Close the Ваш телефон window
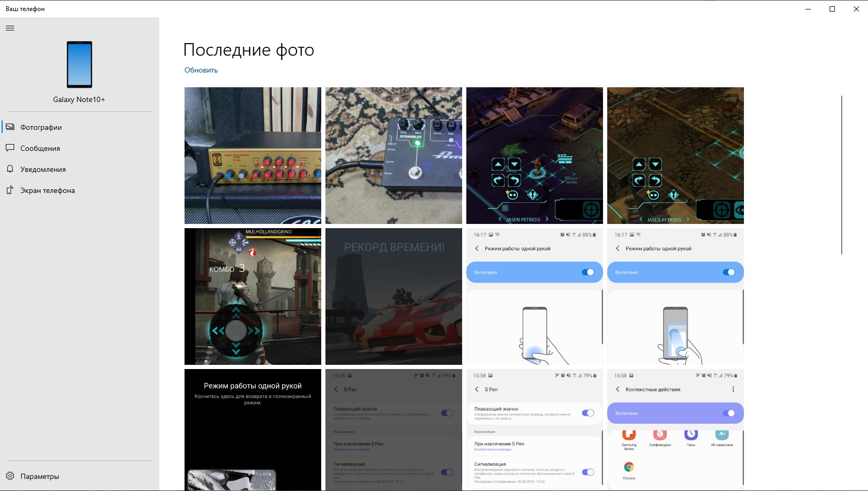 click(x=856, y=9)
